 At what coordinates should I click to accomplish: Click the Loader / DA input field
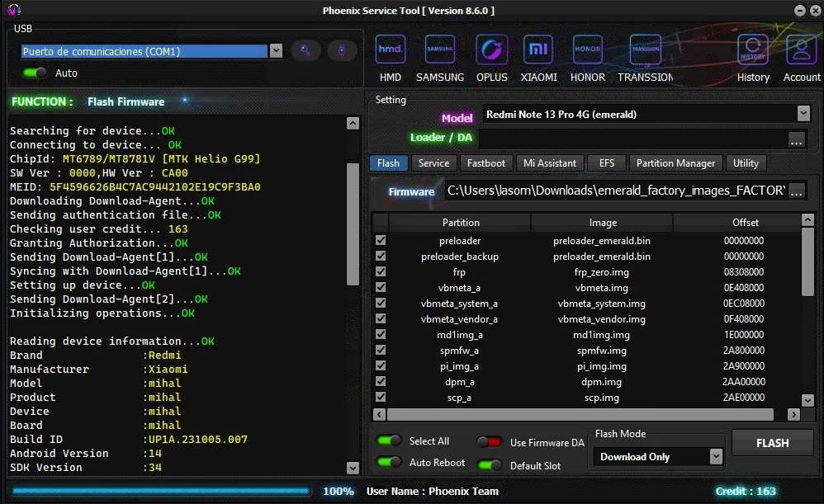[x=633, y=139]
